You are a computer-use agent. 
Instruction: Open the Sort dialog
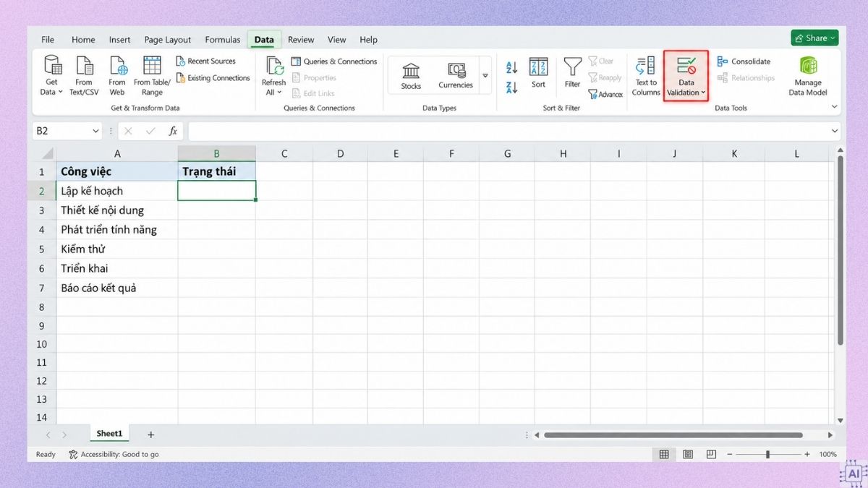(x=538, y=73)
